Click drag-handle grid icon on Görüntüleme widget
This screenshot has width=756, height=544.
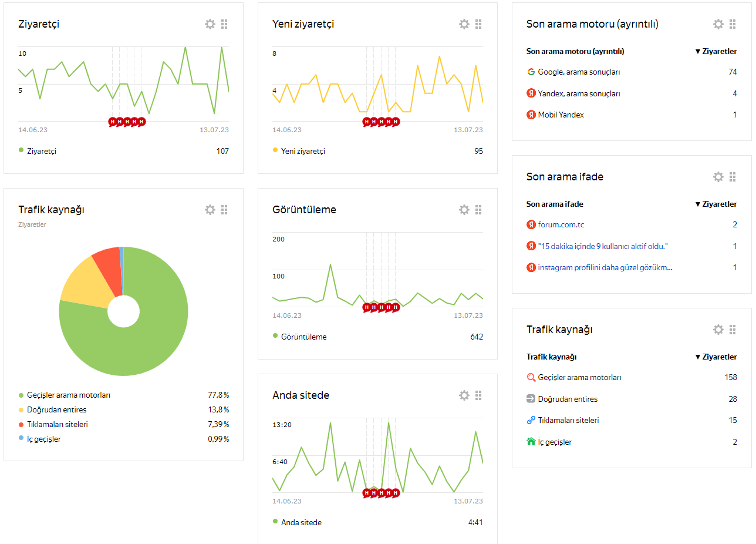(478, 210)
